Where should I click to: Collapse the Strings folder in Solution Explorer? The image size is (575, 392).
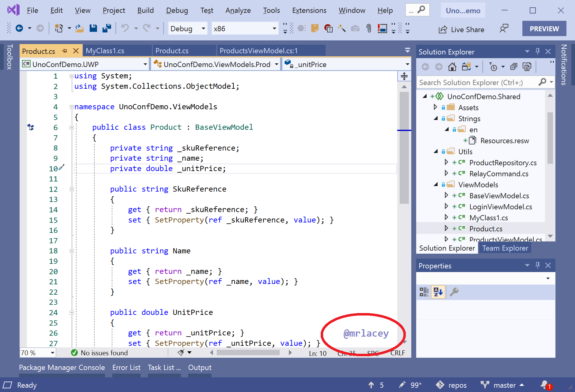[435, 118]
